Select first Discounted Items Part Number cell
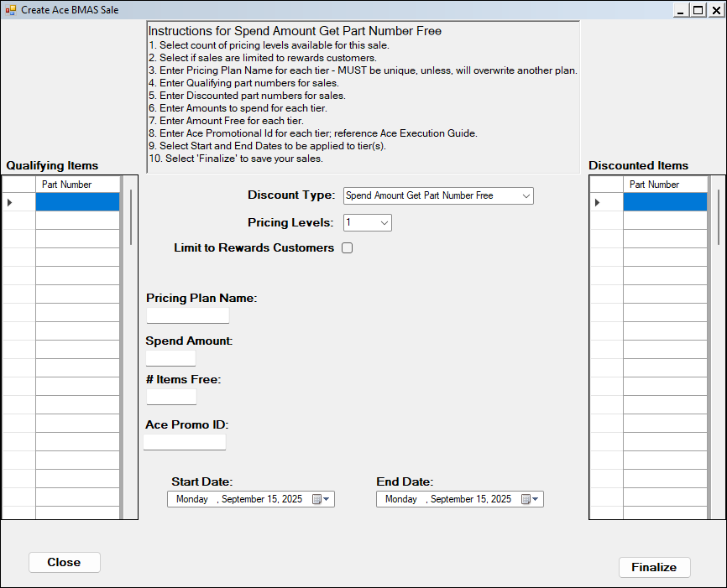 click(x=665, y=202)
